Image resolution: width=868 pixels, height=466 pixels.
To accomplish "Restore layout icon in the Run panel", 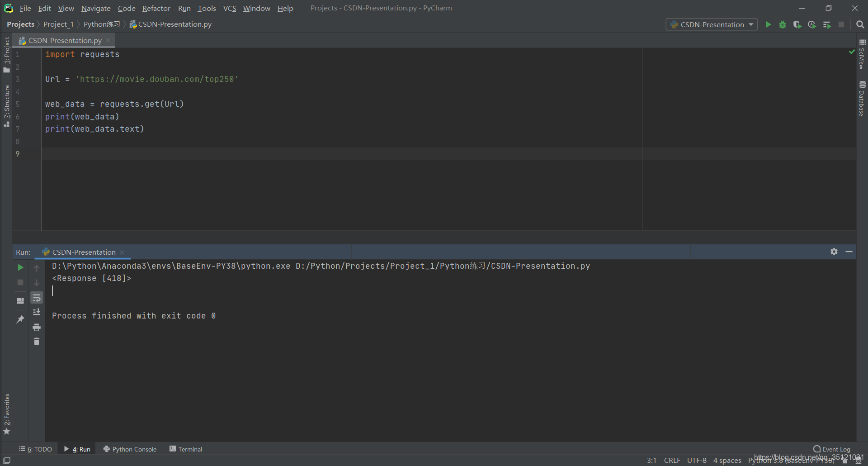I will pos(20,301).
